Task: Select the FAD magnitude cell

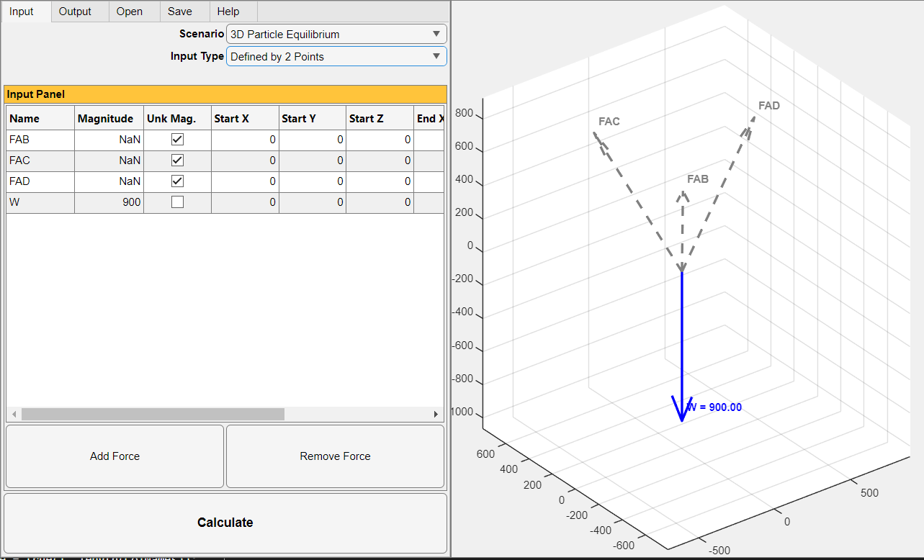Action: tap(109, 182)
